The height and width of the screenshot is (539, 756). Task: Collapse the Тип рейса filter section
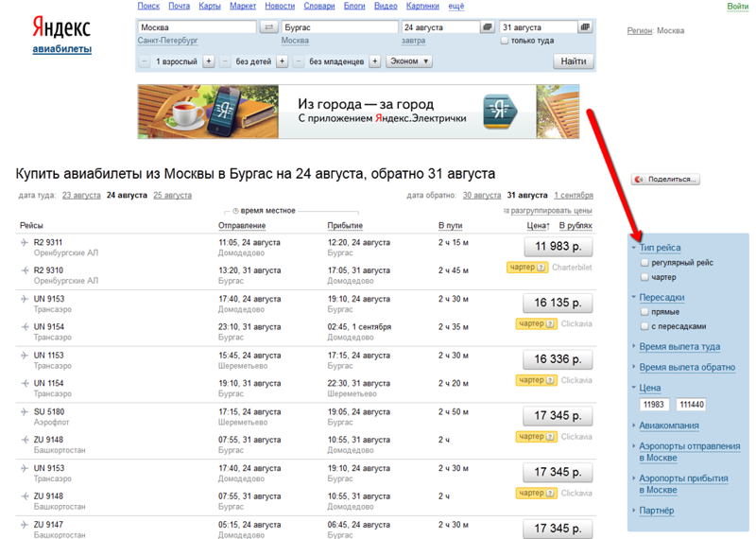coord(660,248)
